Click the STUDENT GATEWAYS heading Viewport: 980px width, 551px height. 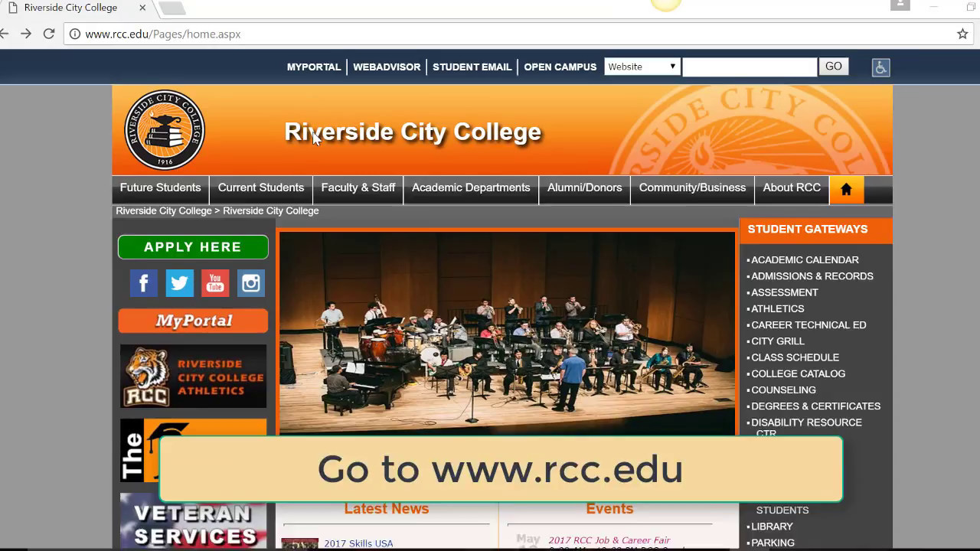pos(808,230)
